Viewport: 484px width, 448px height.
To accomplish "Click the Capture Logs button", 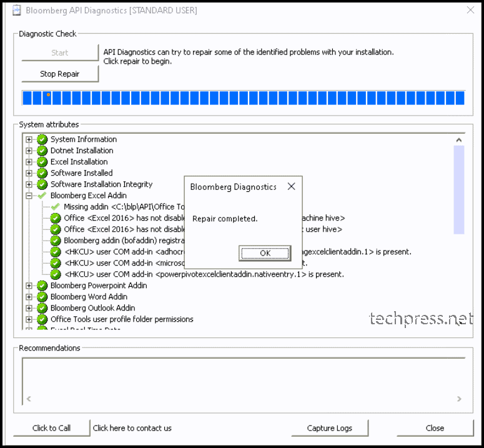I will [x=330, y=428].
